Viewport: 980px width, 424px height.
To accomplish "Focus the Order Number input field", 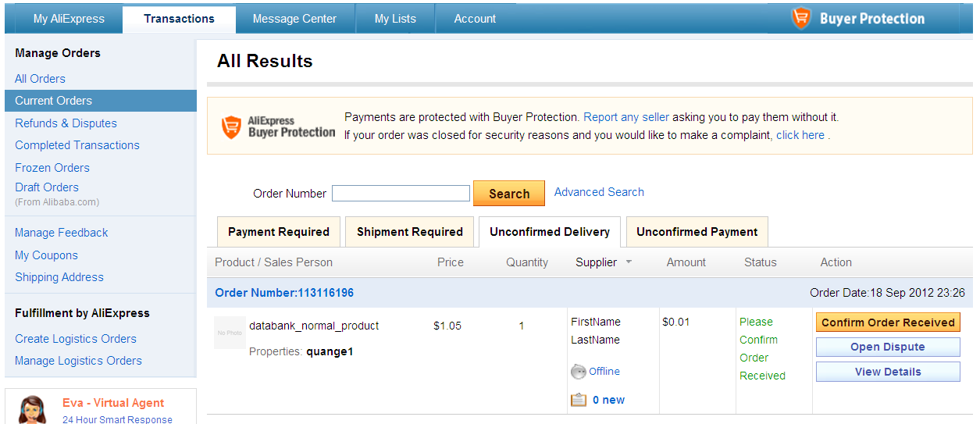I will point(401,194).
